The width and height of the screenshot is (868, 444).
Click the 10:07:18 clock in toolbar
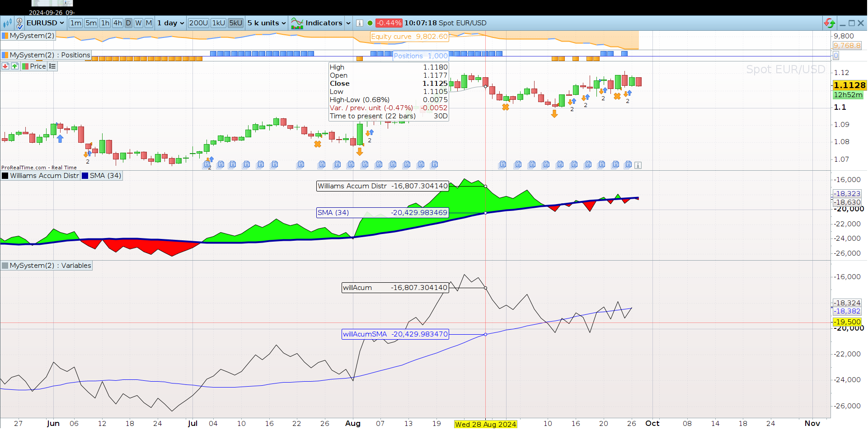click(421, 23)
